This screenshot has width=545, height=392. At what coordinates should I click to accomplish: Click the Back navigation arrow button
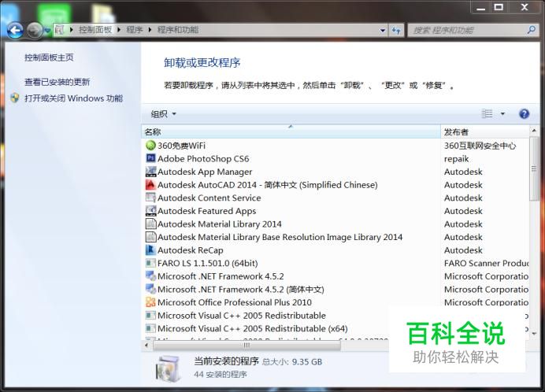[x=15, y=31]
